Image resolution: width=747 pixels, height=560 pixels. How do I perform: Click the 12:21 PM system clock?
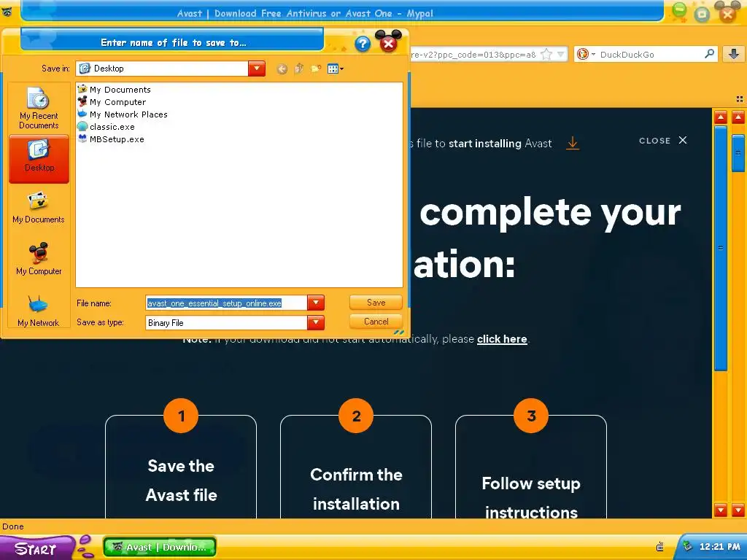tap(719, 546)
